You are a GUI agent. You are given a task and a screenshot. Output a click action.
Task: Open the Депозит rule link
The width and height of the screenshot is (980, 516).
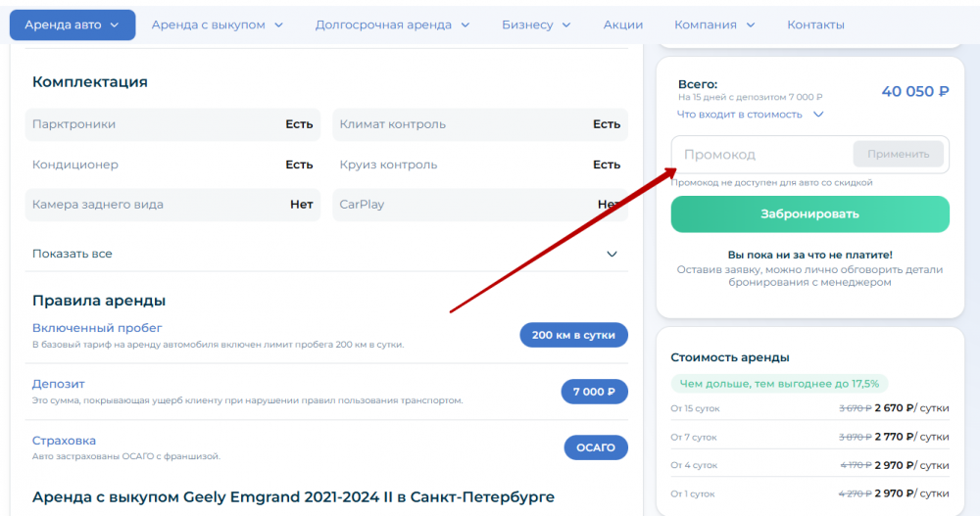pyautogui.click(x=59, y=384)
